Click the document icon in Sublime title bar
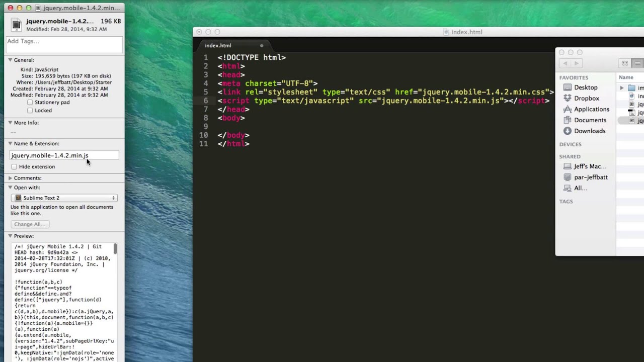This screenshot has height=362, width=644. [446, 32]
